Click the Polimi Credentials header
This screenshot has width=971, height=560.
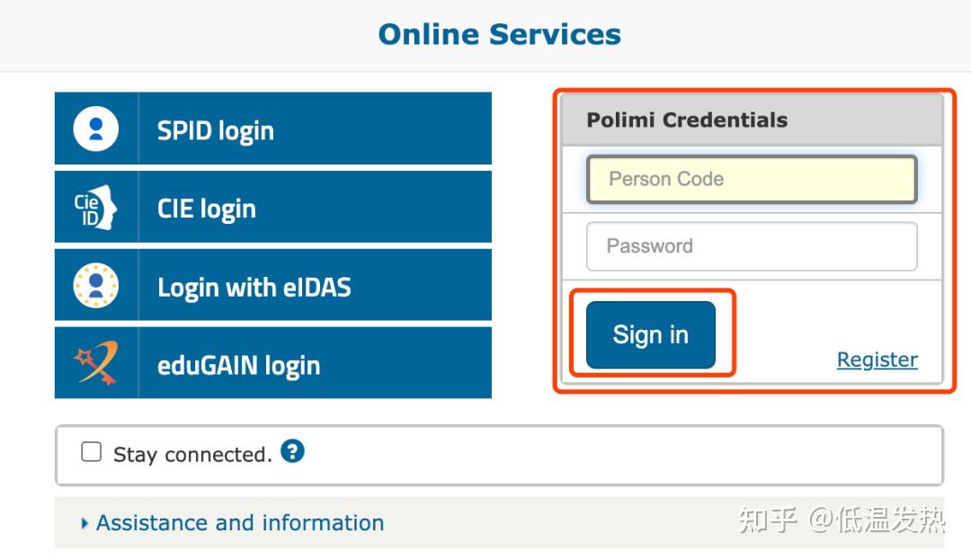tap(687, 120)
